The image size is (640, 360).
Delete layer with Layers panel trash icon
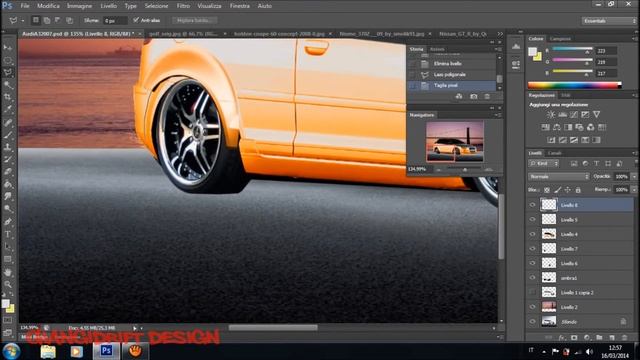pyautogui.click(x=624, y=338)
